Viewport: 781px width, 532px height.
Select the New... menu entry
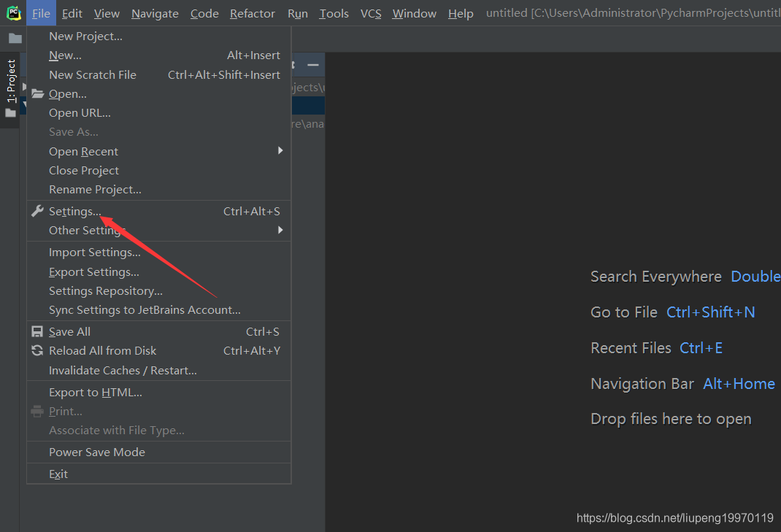pyautogui.click(x=159, y=55)
